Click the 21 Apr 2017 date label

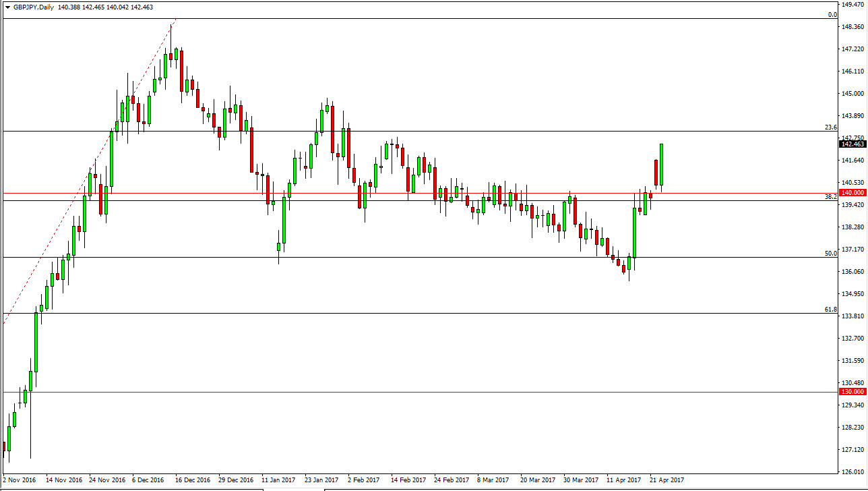666,480
